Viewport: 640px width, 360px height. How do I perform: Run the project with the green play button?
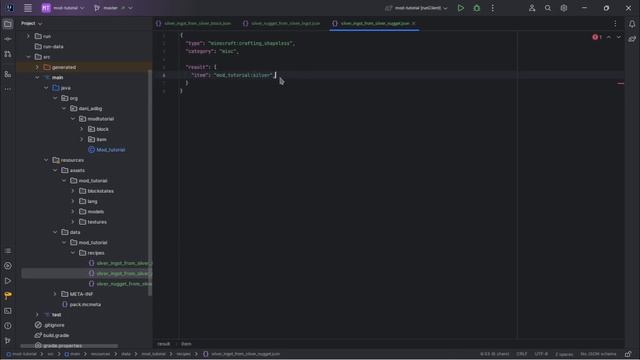pyautogui.click(x=460, y=8)
